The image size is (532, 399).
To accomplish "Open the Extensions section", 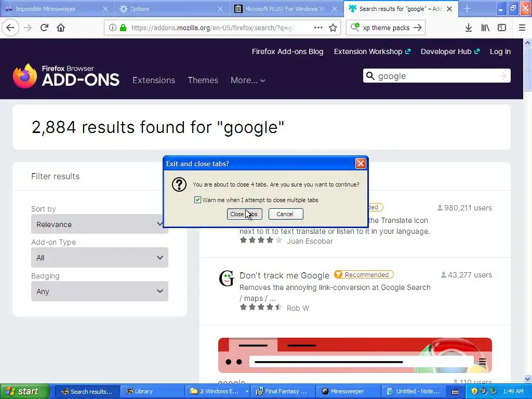I will (154, 81).
